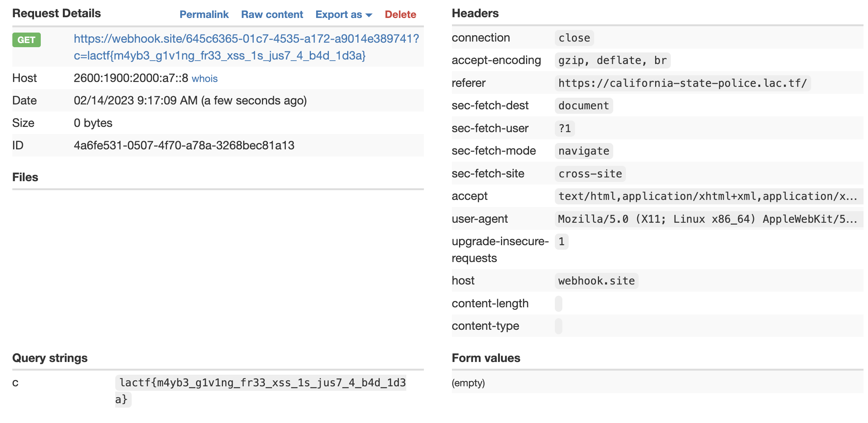Click the connection close value
The image size is (868, 423).
(574, 38)
